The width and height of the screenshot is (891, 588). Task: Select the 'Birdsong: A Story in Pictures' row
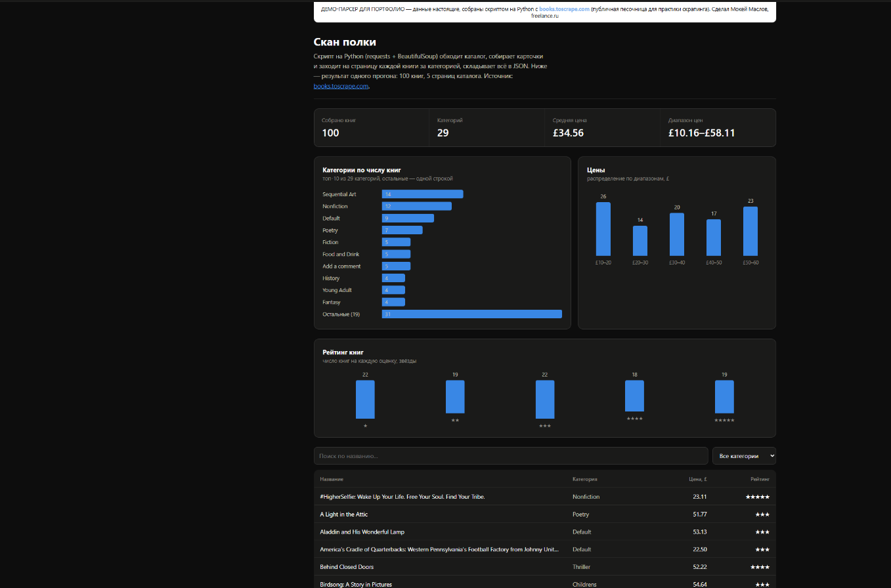(x=545, y=582)
